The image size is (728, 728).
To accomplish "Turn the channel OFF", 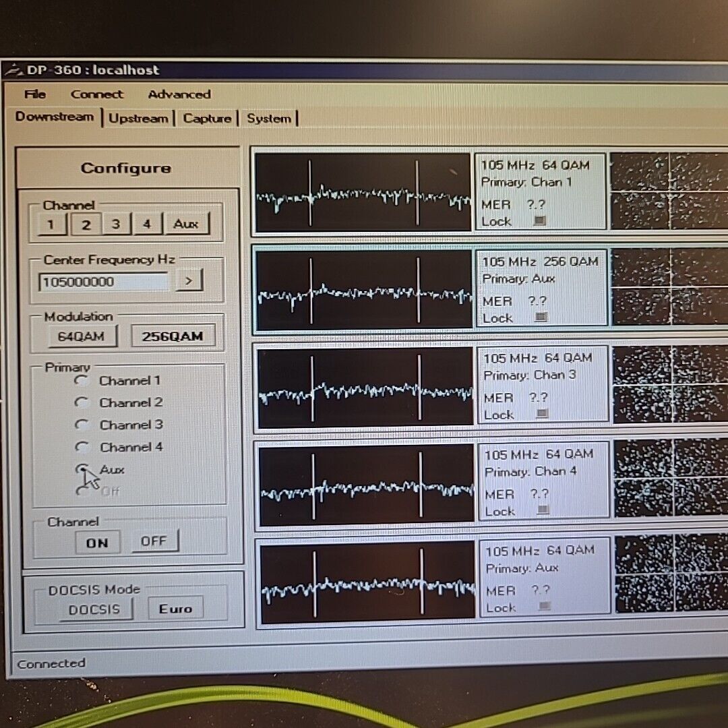I will [154, 541].
